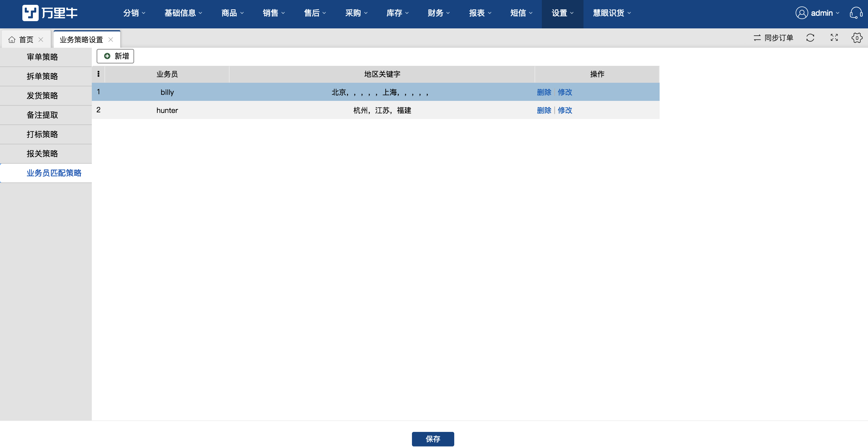Open the 慧眼识货 menu
This screenshot has height=447, width=868.
(x=612, y=13)
